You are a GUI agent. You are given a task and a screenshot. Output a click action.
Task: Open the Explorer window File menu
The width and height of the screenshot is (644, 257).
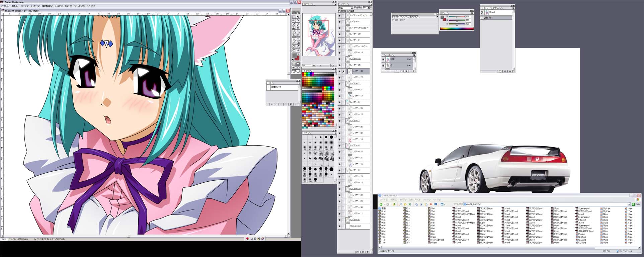(x=384, y=200)
